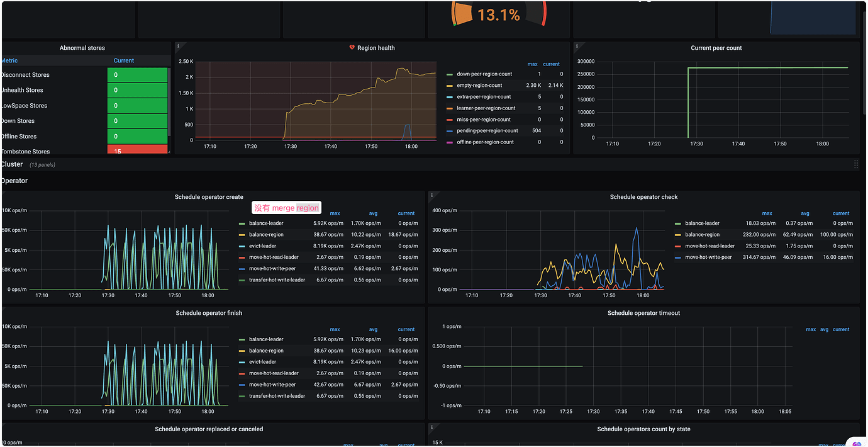The image size is (868, 447).
Task: Open the Schedule operator timeout panel menu
Action: [x=643, y=313]
